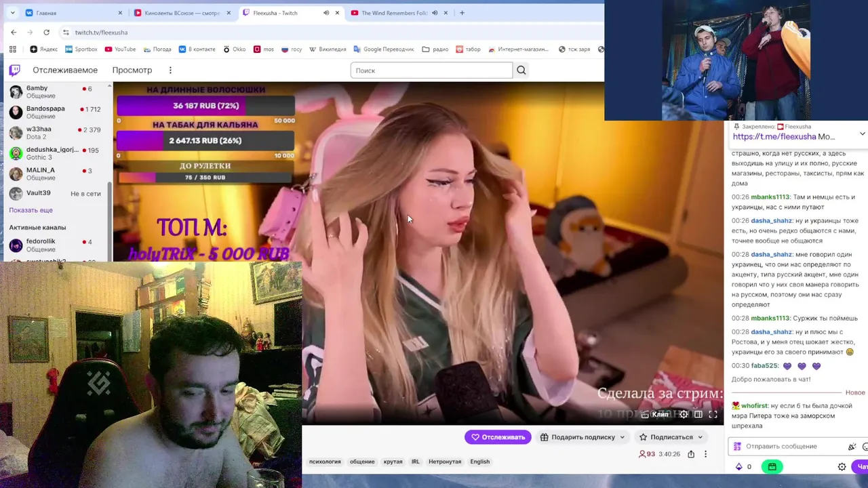The height and width of the screenshot is (488, 868).
Task: Open a new browser tab
Action: pos(462,13)
